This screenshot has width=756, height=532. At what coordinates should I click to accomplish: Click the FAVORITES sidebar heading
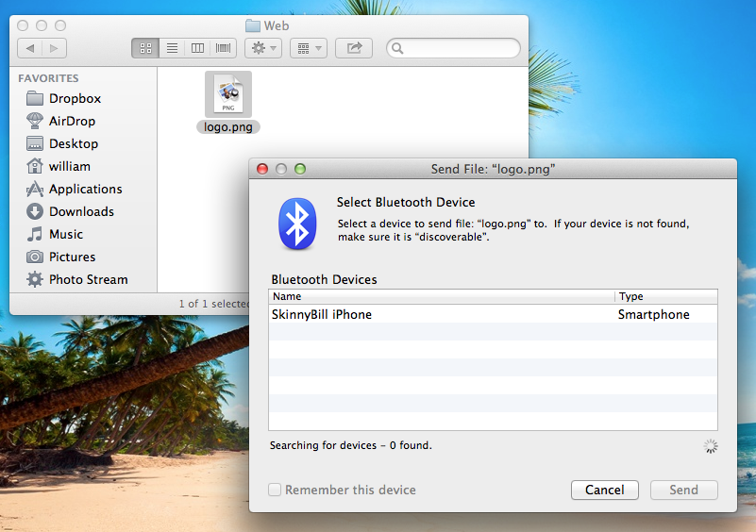click(48, 78)
